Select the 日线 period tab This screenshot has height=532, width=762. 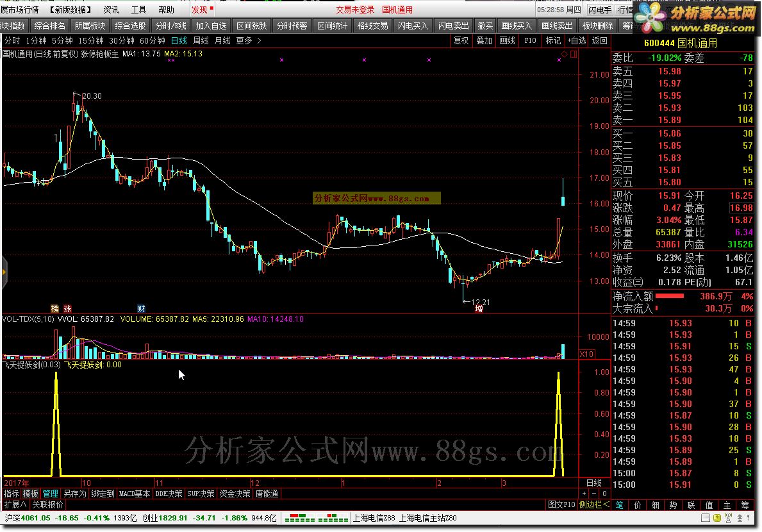[179, 41]
